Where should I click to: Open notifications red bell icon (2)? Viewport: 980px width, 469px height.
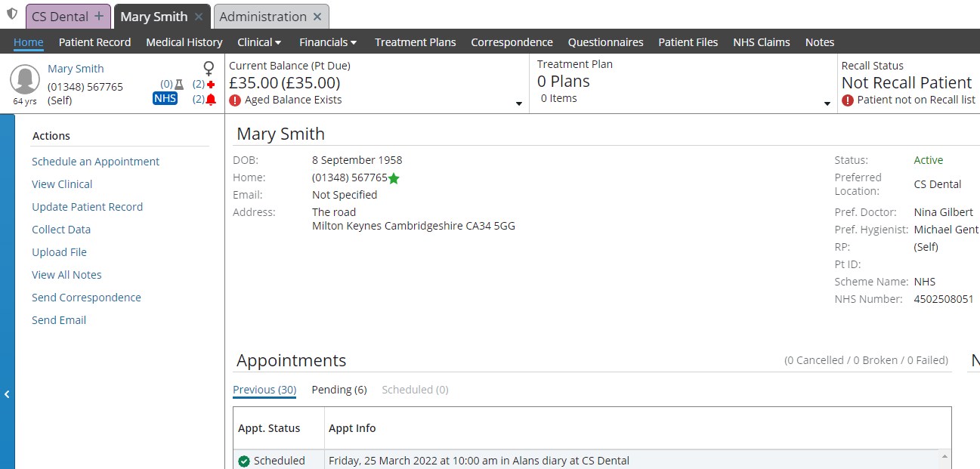click(211, 99)
